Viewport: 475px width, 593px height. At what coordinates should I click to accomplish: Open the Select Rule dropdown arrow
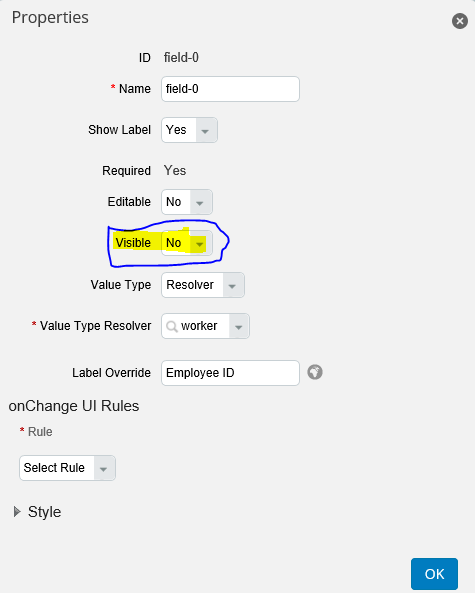point(104,468)
